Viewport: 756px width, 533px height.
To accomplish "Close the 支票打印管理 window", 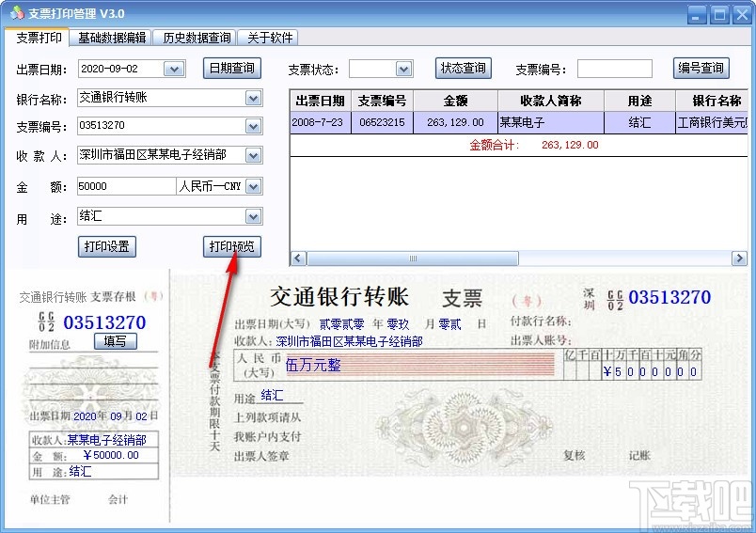I will click(x=743, y=14).
